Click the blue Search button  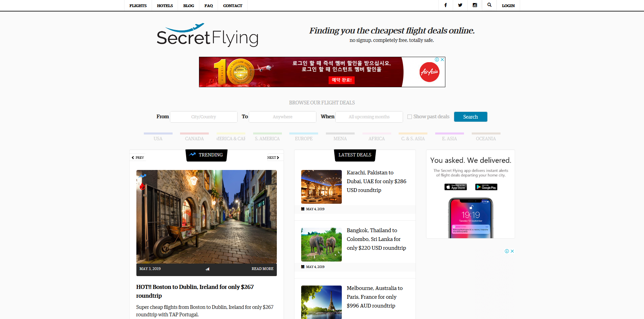coord(471,117)
